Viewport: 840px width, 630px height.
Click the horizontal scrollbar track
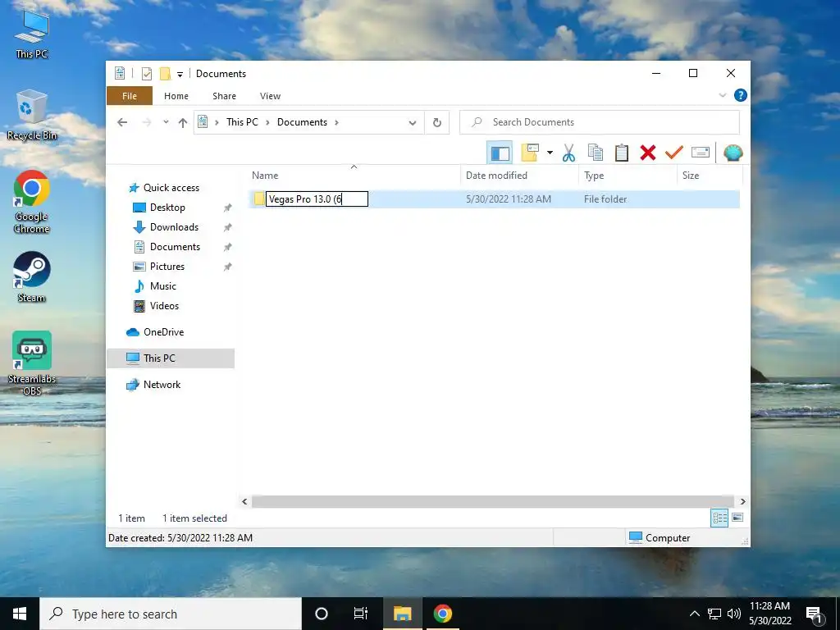[492, 501]
